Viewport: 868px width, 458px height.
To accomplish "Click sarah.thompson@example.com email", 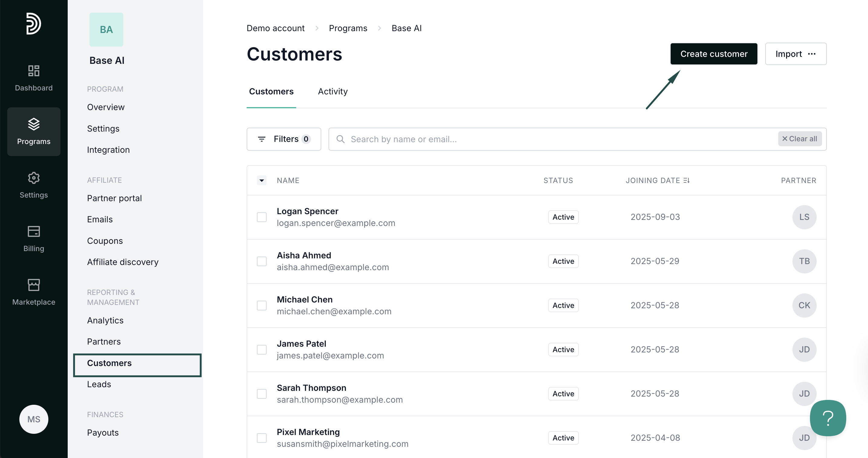I will pos(340,400).
